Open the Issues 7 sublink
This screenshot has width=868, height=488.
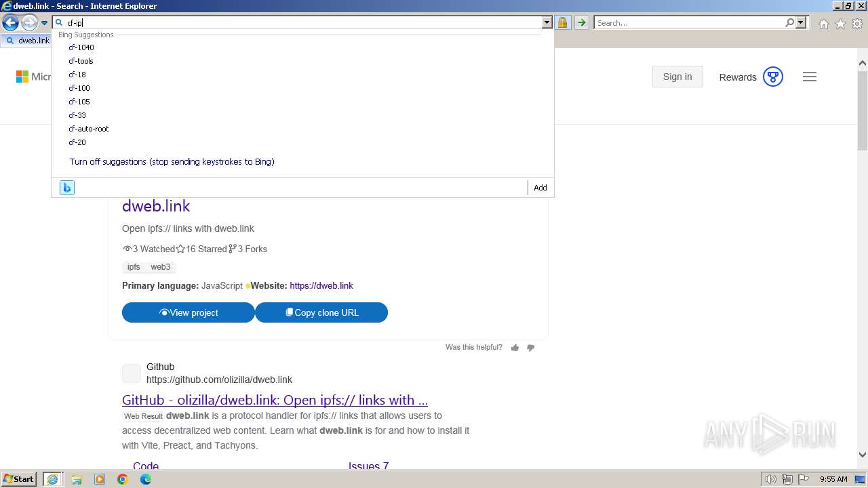[368, 466]
